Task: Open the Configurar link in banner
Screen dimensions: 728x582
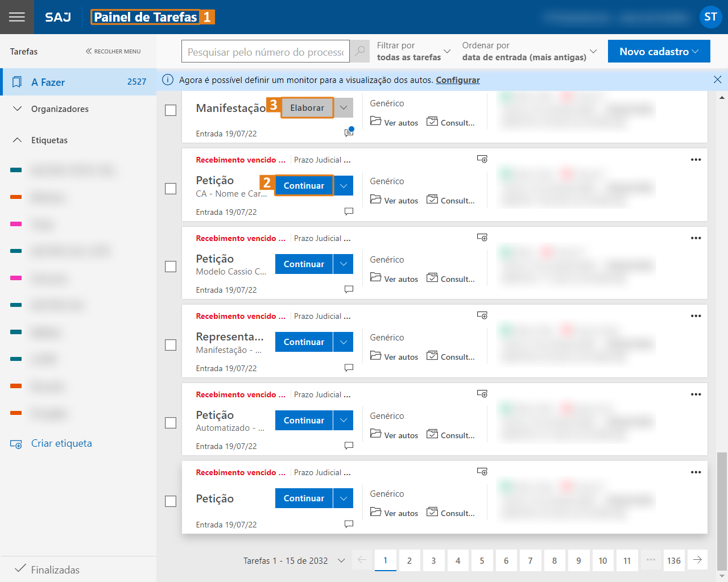Action: (457, 80)
